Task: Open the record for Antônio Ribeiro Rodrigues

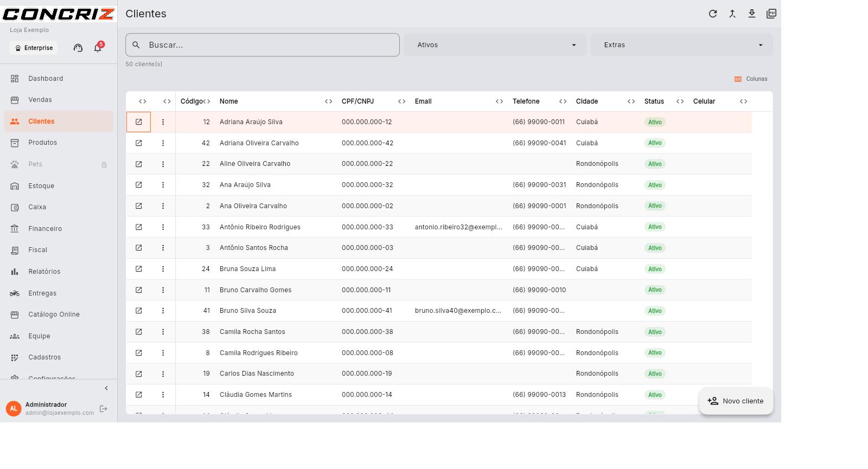Action: coord(138,227)
